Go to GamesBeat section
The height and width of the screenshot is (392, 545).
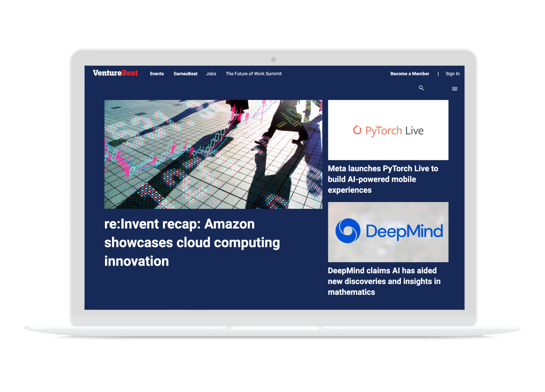[x=185, y=74]
